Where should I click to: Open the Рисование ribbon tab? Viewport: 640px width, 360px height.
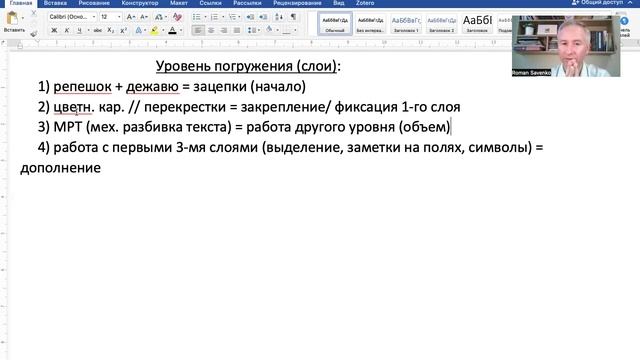coord(94,3)
